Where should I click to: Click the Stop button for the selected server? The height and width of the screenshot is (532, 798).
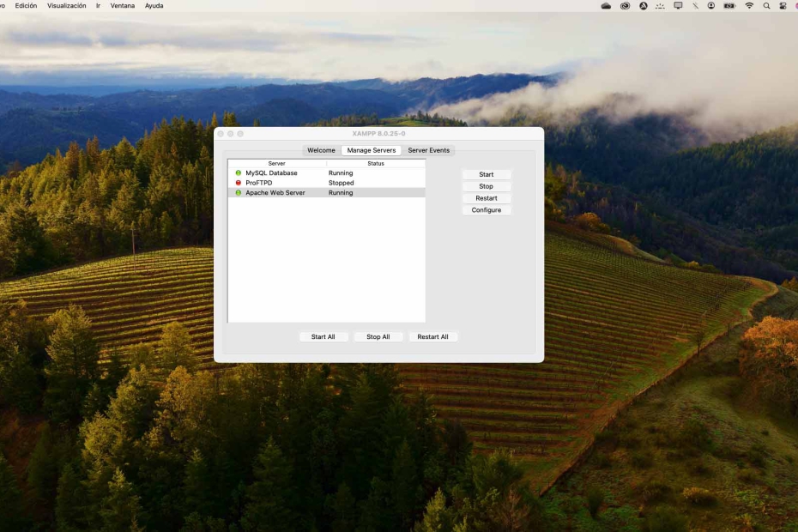(486, 186)
